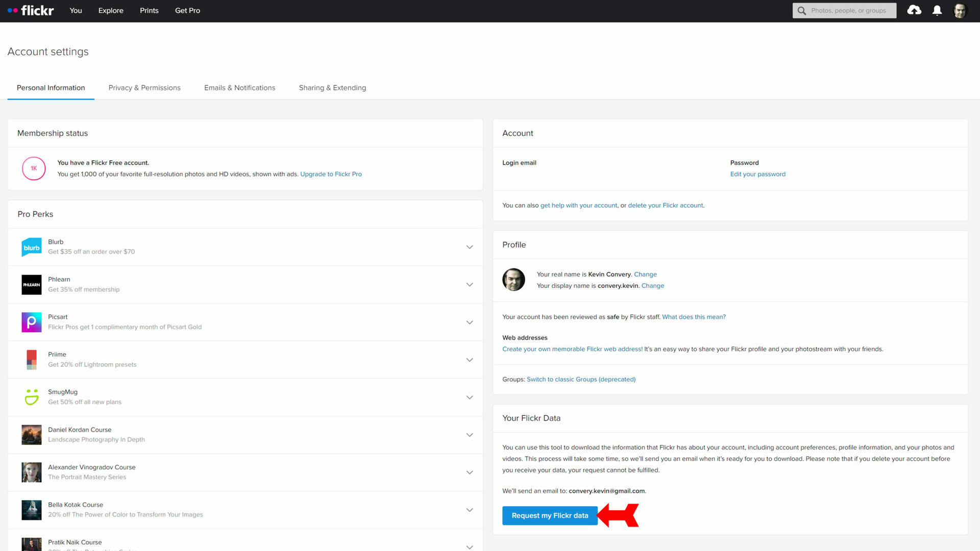Viewport: 980px width, 551px height.
Task: Open the notifications bell
Action: coord(937,10)
